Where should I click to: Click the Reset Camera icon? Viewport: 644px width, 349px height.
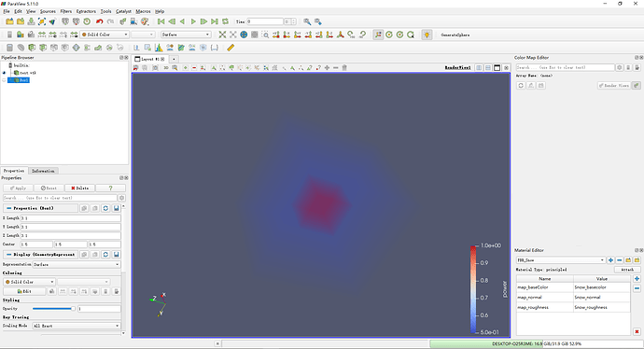(222, 35)
